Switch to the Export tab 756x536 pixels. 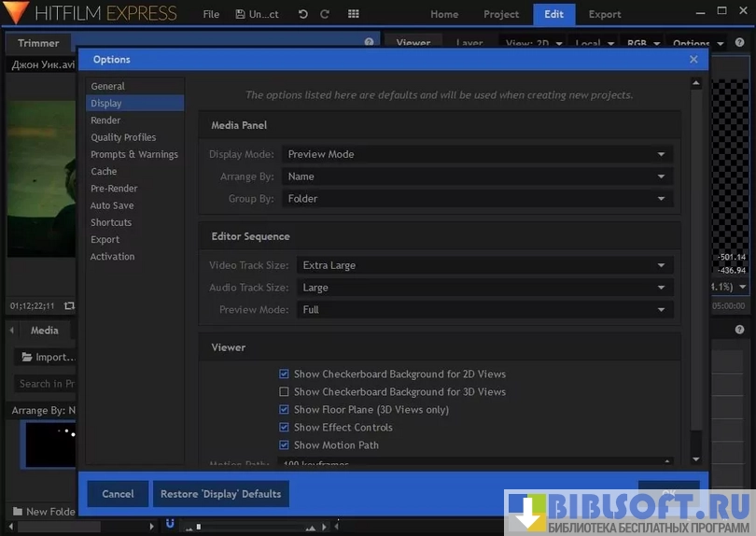pos(605,14)
